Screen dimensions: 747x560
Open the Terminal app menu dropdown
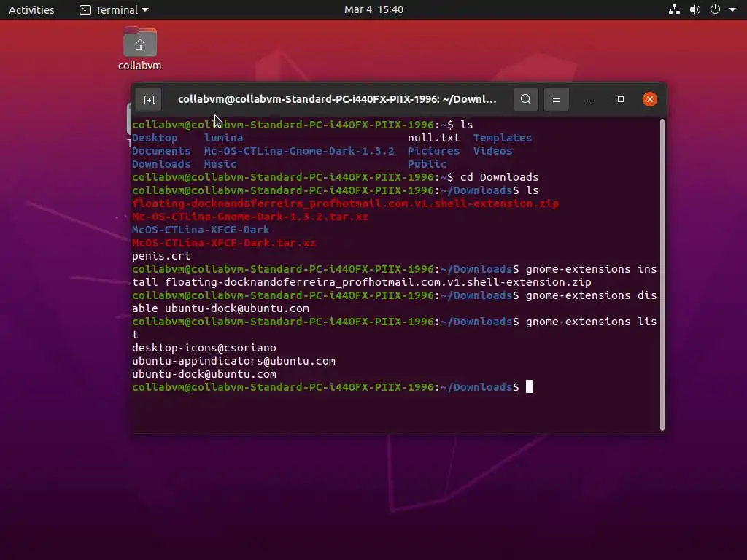click(115, 9)
